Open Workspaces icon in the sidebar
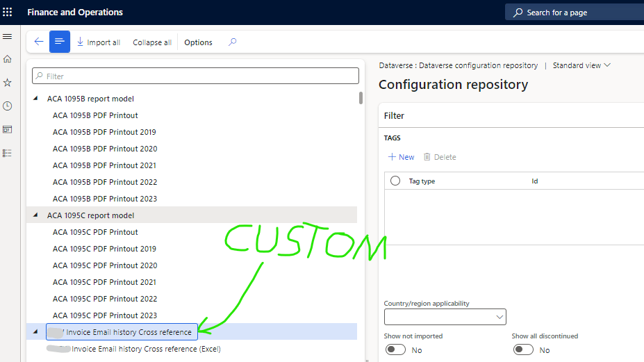644x362 pixels. pyautogui.click(x=8, y=129)
